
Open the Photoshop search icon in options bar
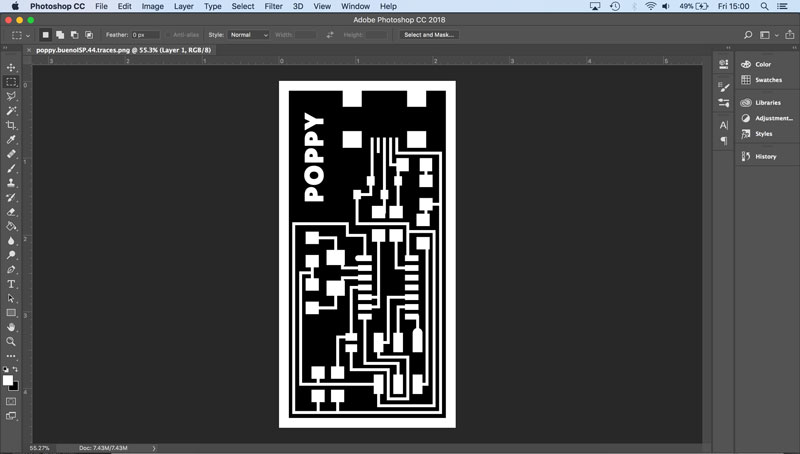(x=747, y=35)
